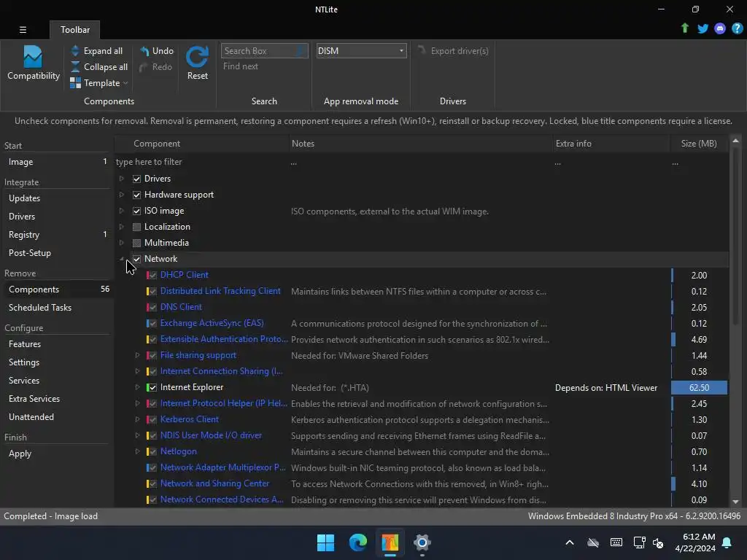Select Scheduled Tasks in sidebar
Screen dimensions: 747x560
57,308
